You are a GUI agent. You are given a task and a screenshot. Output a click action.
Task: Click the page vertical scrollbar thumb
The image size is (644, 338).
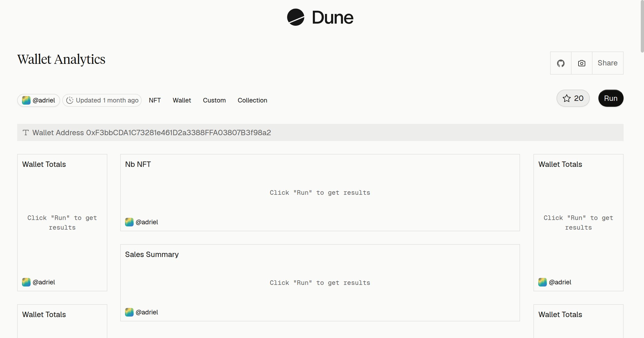coord(642,26)
